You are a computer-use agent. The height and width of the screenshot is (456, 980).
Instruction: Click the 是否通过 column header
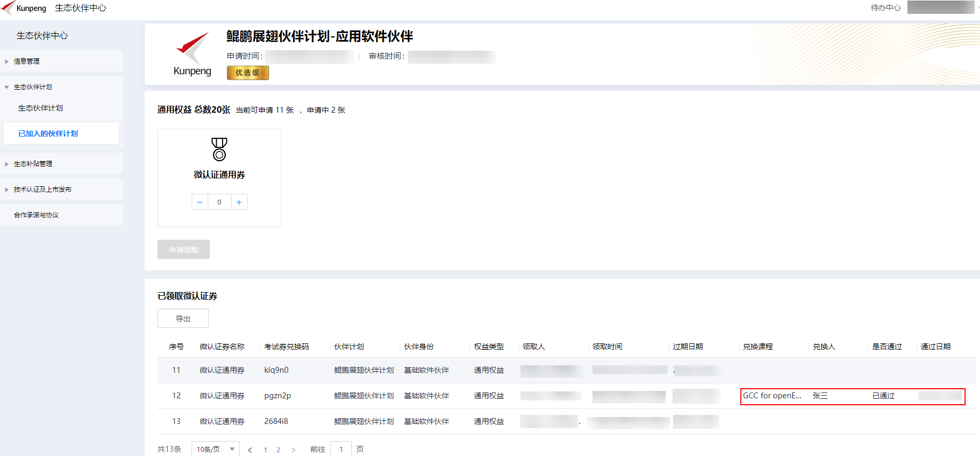(887, 347)
